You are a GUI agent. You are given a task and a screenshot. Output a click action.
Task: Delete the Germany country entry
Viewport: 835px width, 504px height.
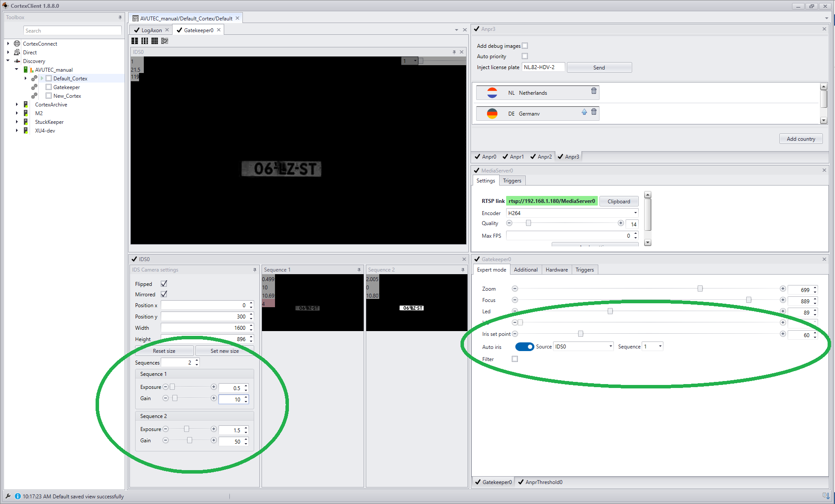[594, 112]
